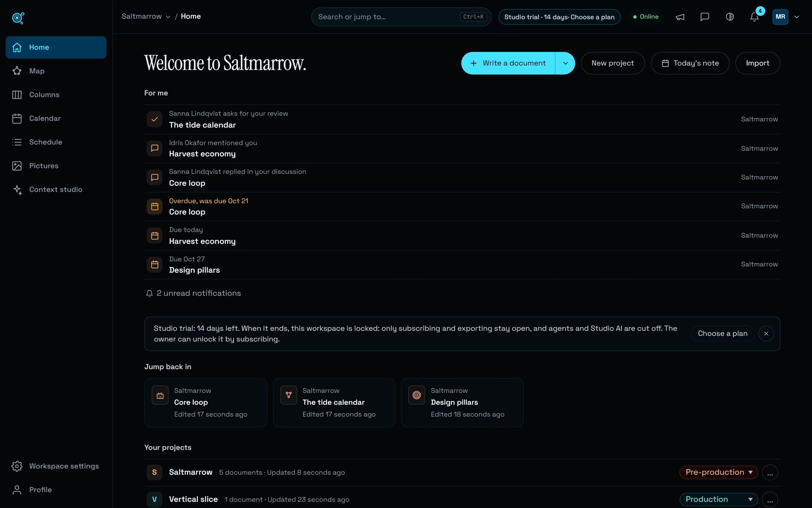Screen dimensions: 812x508
Task: Toggle the theme contrast icon
Action: pos(729,17)
